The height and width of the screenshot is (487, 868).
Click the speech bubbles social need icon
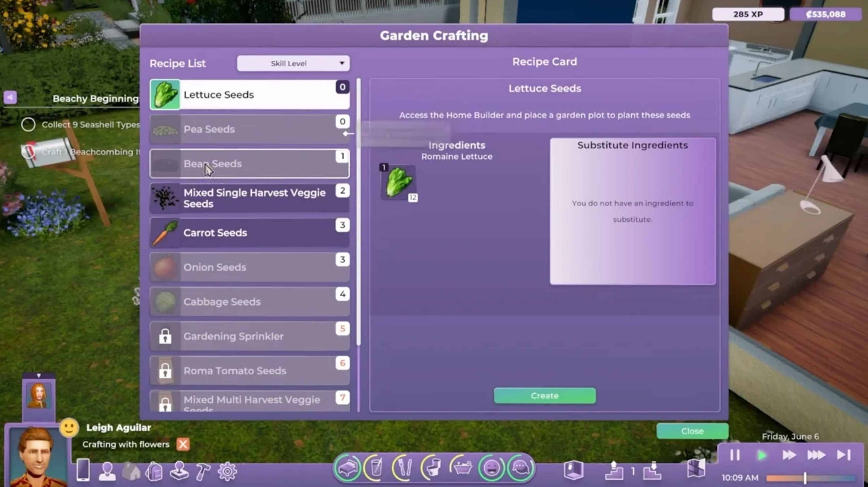[521, 468]
